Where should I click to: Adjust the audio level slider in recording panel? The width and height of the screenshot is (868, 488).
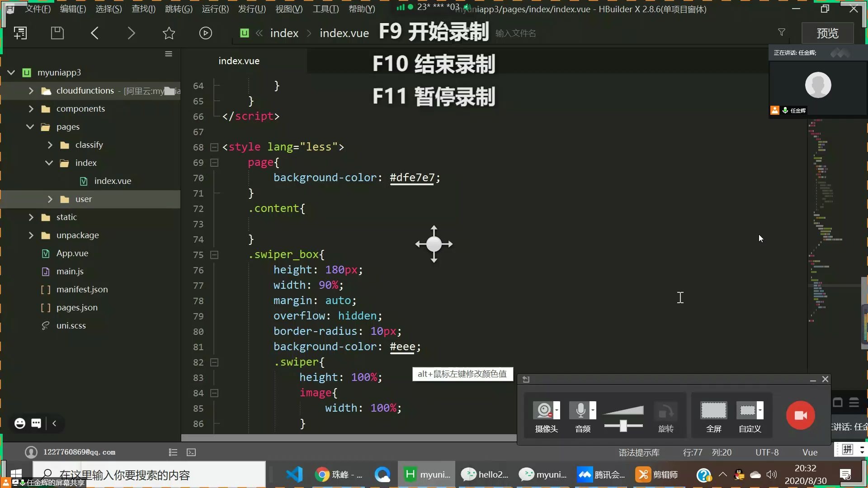tap(623, 425)
